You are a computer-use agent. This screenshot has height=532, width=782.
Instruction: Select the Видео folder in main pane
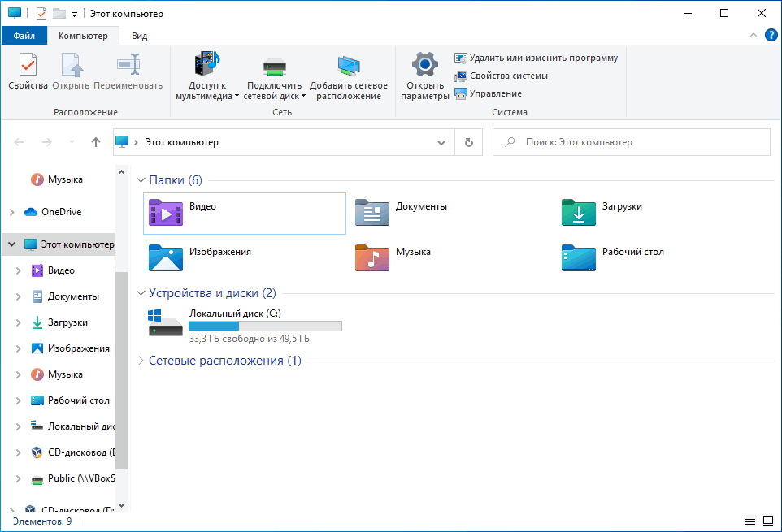pos(245,213)
